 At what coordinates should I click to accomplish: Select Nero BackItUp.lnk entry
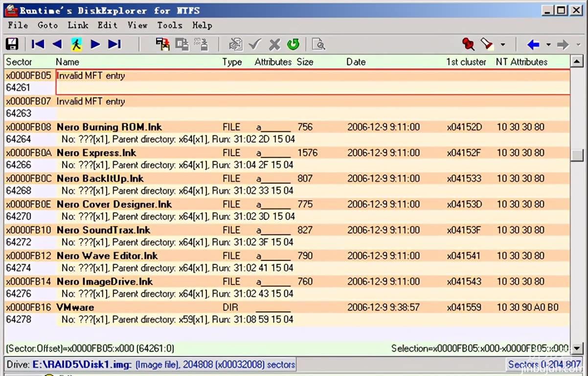pos(287,185)
